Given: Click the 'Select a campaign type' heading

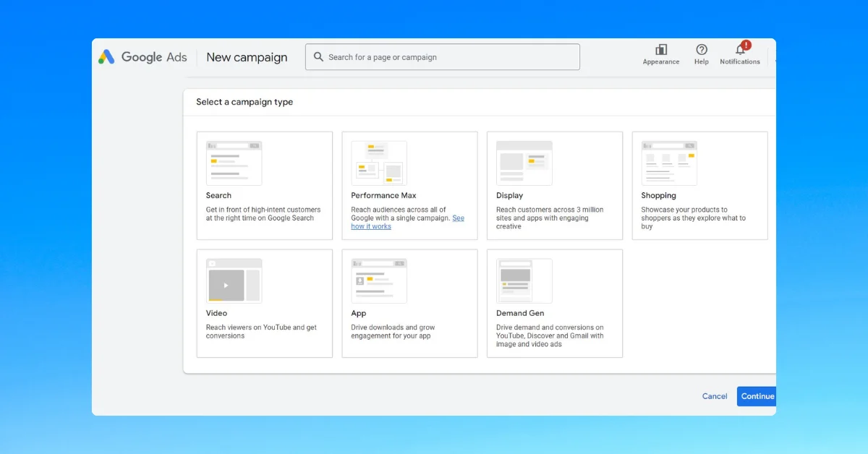Looking at the screenshot, I should (244, 102).
